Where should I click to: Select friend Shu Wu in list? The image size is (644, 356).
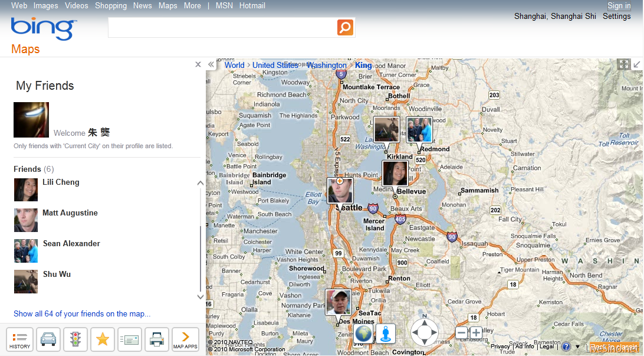(x=57, y=274)
